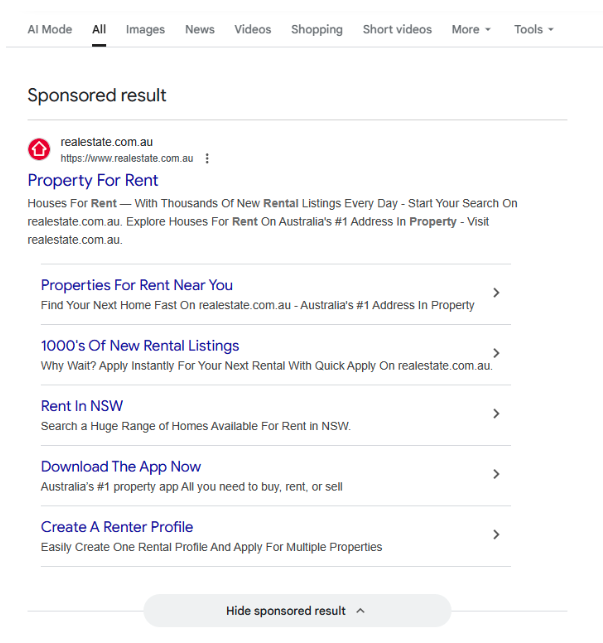Open the three-dot menu beside the ad URL
This screenshot has height=643, width=603.
207,158
